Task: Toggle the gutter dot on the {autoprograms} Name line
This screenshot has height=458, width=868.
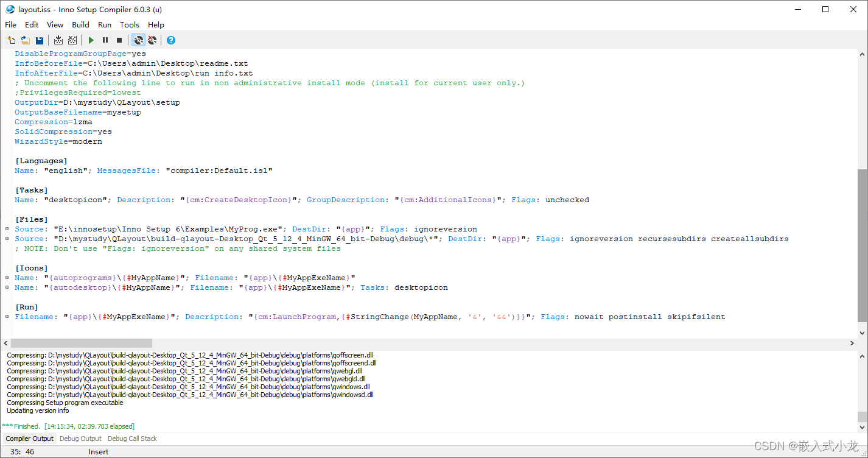Action: pyautogui.click(x=7, y=278)
